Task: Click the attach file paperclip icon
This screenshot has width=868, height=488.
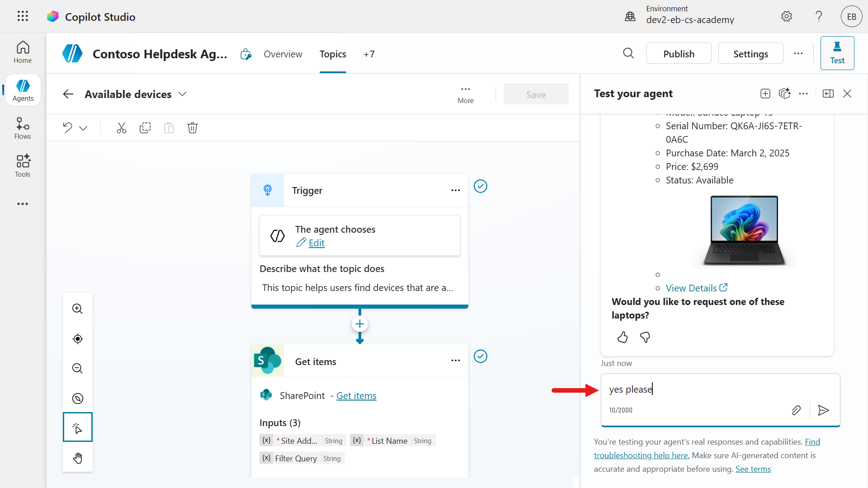Action: point(796,410)
